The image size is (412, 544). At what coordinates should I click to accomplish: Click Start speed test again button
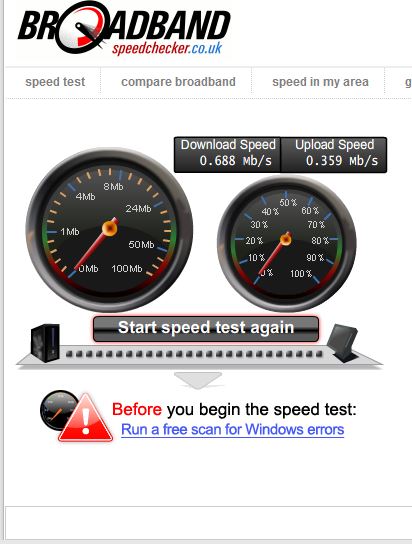pos(206,328)
